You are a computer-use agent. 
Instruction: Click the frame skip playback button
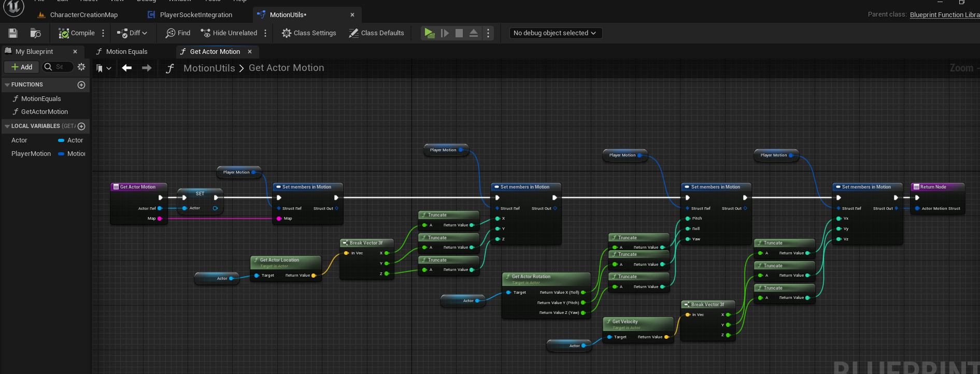tap(445, 33)
